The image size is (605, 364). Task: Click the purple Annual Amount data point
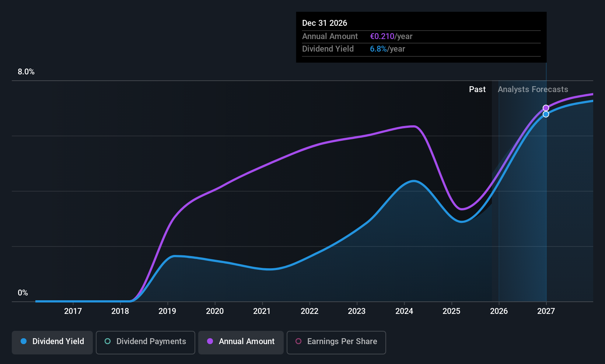click(x=546, y=108)
